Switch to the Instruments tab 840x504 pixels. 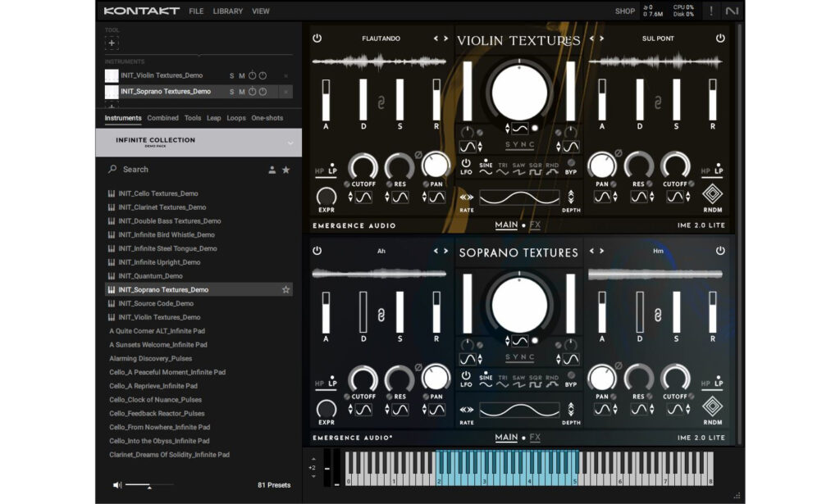(x=123, y=118)
